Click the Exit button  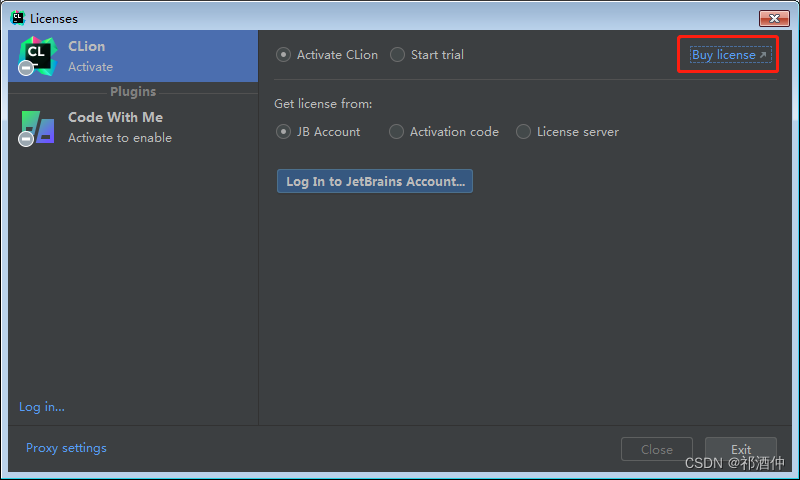(741, 449)
